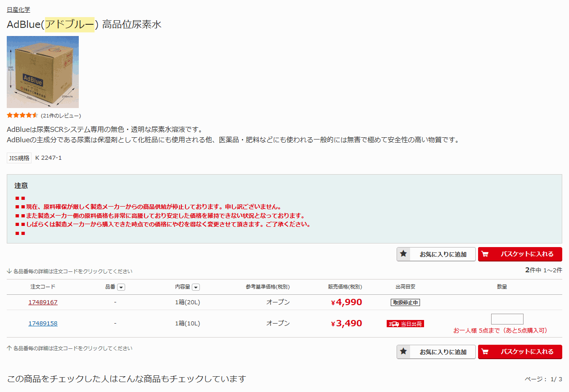Click upper お気に入りに追加 button
569x392 pixels.
[x=436, y=254]
